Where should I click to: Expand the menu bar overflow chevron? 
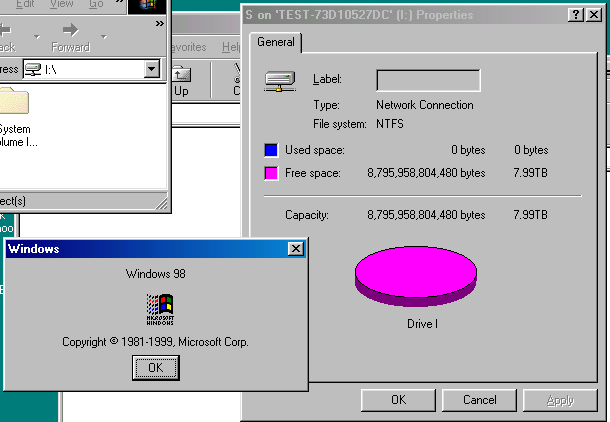click(x=120, y=2)
